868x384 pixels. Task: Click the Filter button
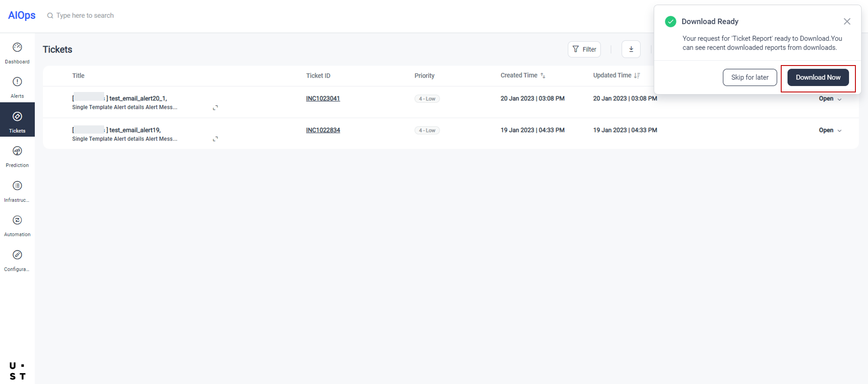coord(584,49)
